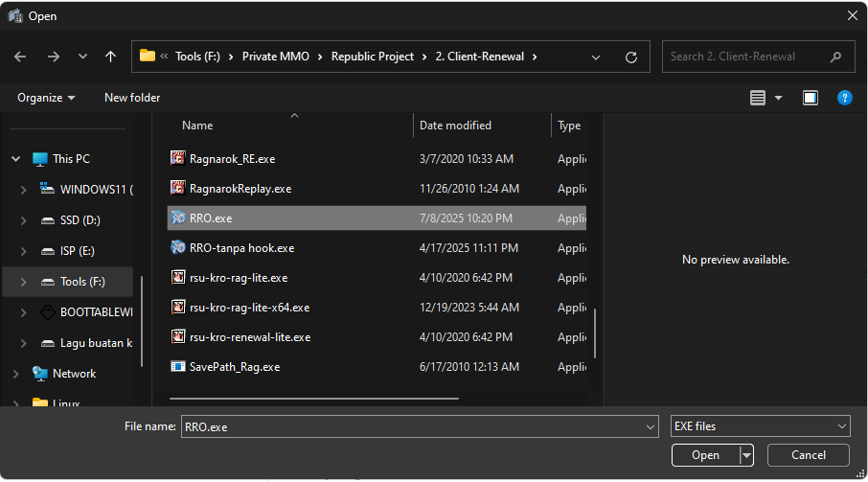Viewport: 868px width, 482px height.
Task: Open the Open button's split arrow
Action: [x=746, y=455]
